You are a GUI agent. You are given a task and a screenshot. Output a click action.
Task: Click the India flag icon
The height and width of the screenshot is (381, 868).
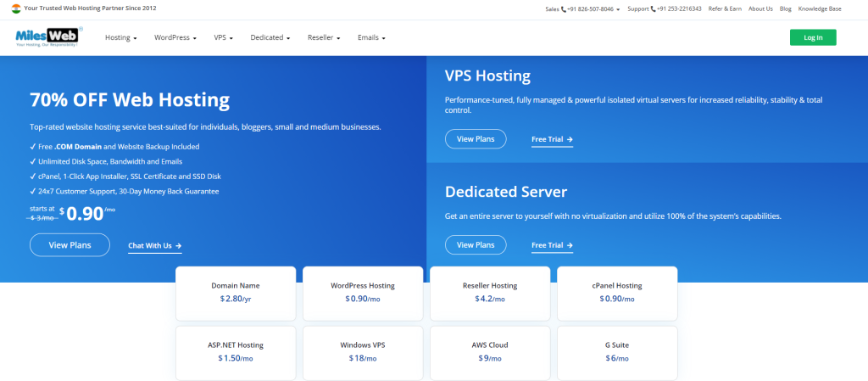(x=16, y=8)
